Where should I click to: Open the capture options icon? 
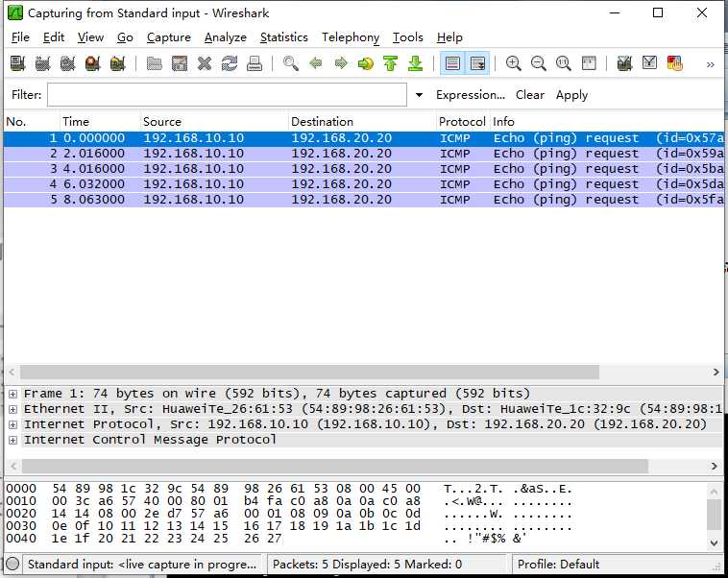tap(42, 63)
